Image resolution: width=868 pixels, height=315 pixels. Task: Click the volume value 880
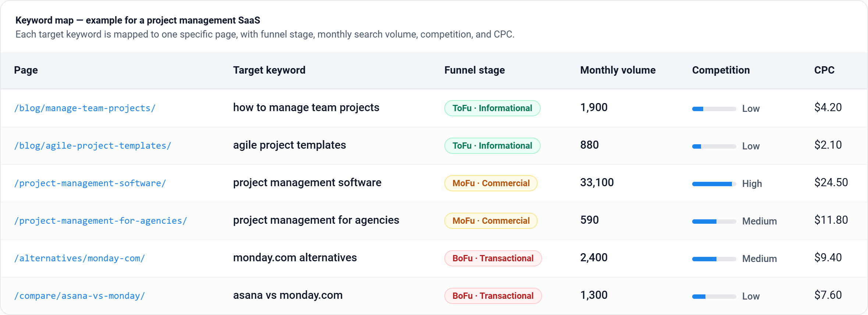(x=590, y=145)
